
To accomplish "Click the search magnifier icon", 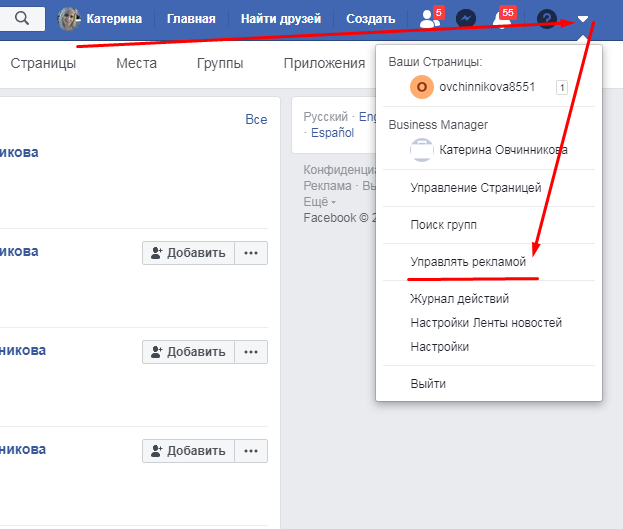I will pyautogui.click(x=22, y=18).
